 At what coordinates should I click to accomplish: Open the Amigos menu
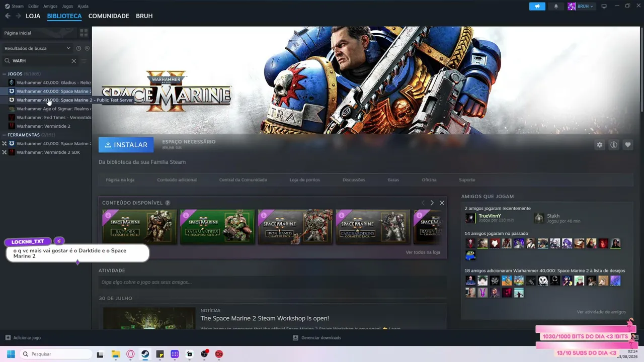50,6
